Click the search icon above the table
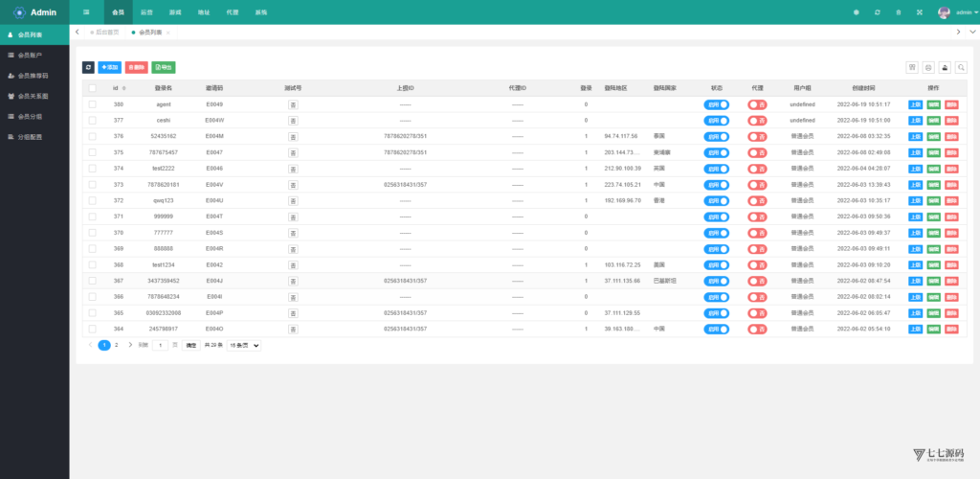980x479 pixels. pyautogui.click(x=961, y=67)
